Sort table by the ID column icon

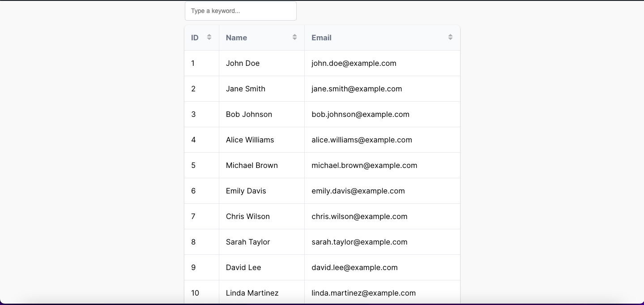[209, 37]
